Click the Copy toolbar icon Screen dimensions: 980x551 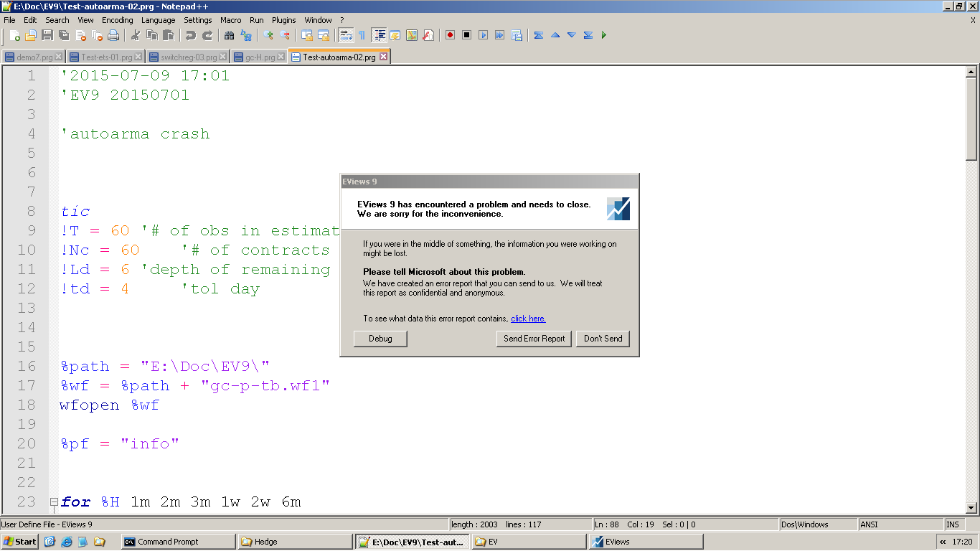click(x=152, y=35)
